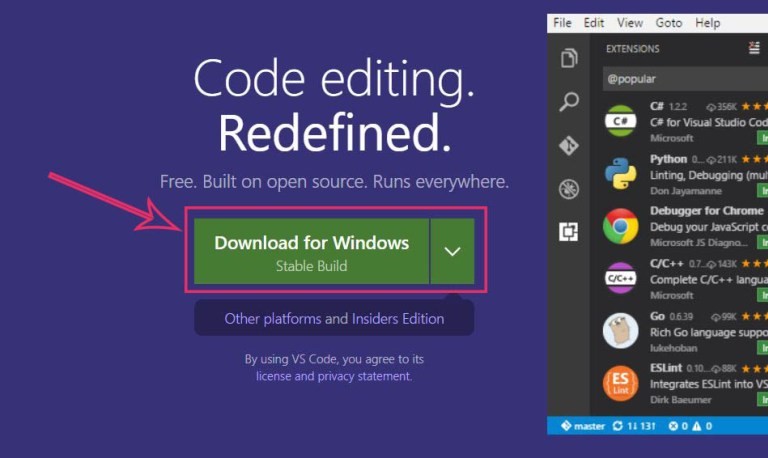Select the 'C# for Visual Studio Code' description

(x=709, y=122)
